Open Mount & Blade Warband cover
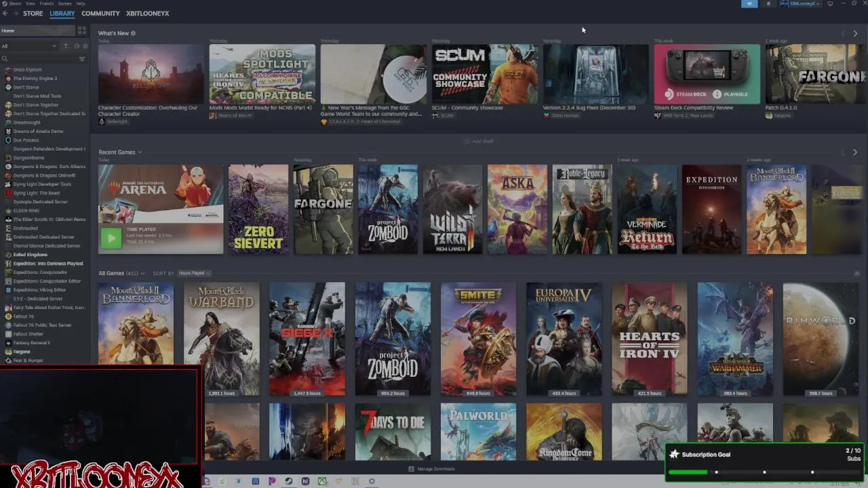Viewport: 868px width, 488px height. coord(222,339)
